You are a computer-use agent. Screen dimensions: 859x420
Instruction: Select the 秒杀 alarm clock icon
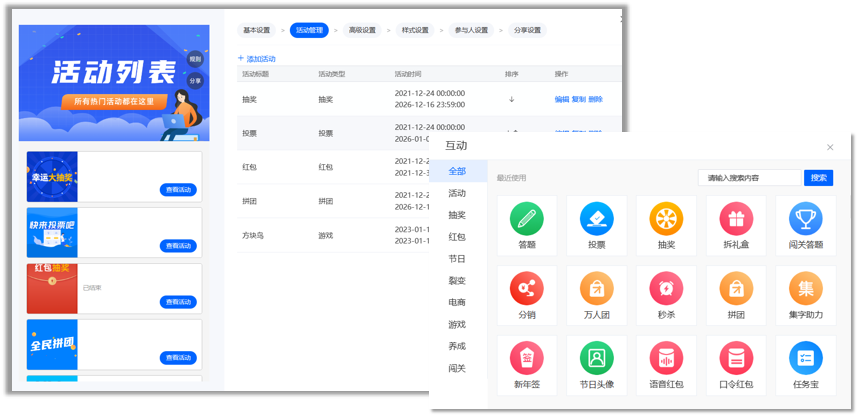pyautogui.click(x=666, y=289)
